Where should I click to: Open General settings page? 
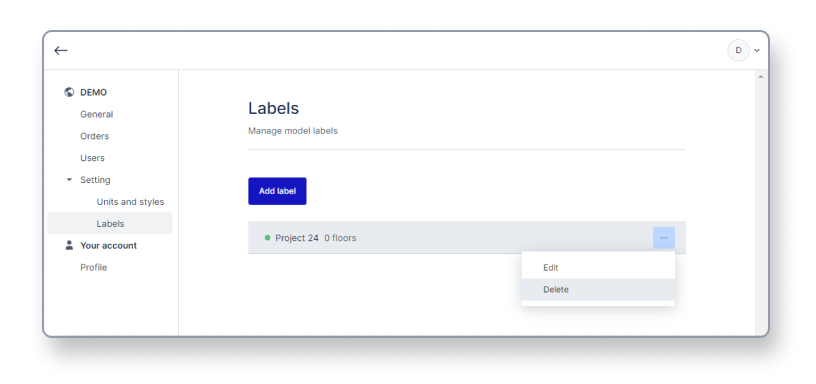[97, 114]
